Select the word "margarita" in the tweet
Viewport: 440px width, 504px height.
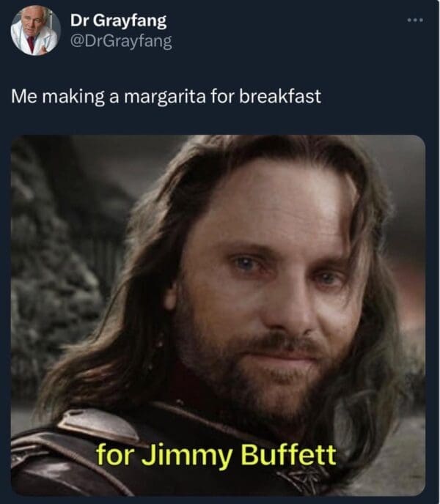165,97
